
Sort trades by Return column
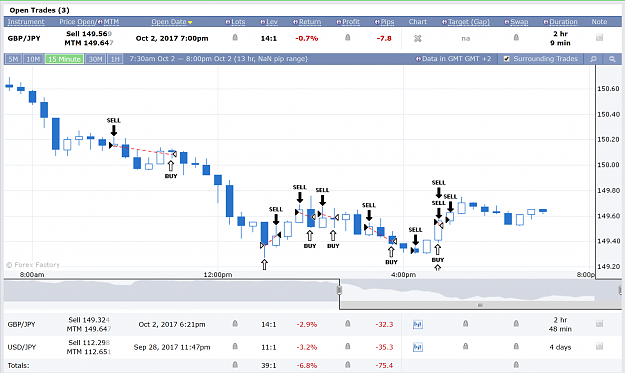pos(310,22)
